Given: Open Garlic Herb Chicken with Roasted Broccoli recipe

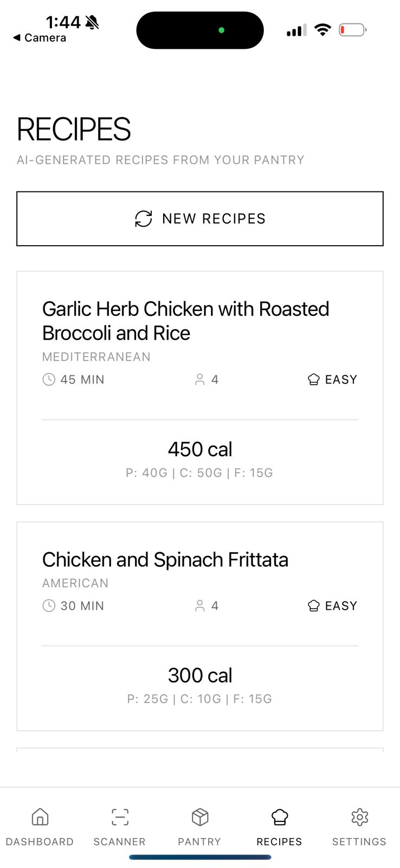Looking at the screenshot, I should 185,321.
